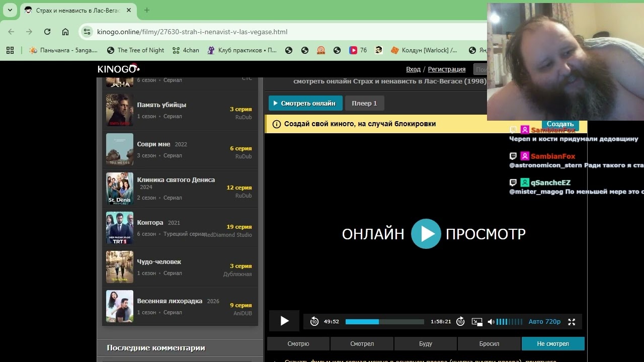Start playback with the small play button

284,321
